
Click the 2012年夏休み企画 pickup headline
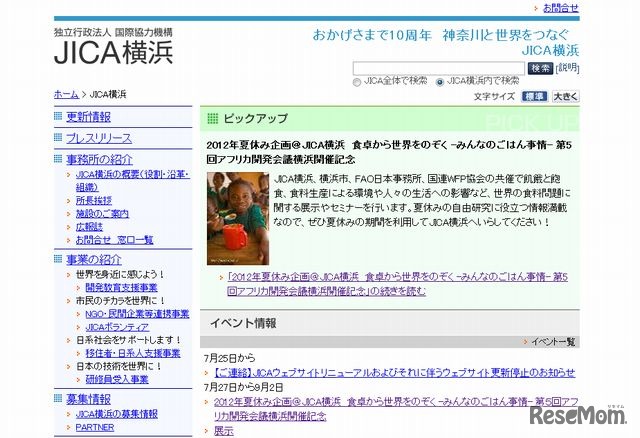[x=389, y=152]
